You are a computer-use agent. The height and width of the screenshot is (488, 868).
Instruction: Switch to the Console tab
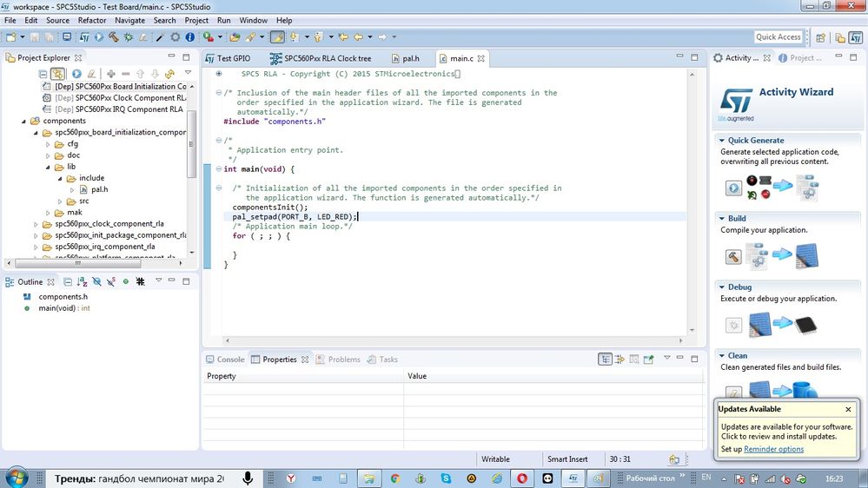click(x=225, y=359)
